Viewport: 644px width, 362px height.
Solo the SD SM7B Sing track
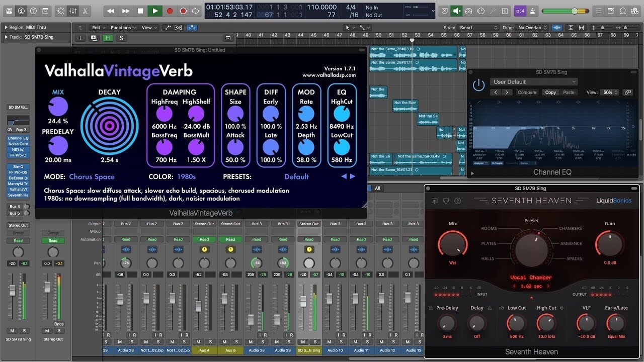[24, 331]
